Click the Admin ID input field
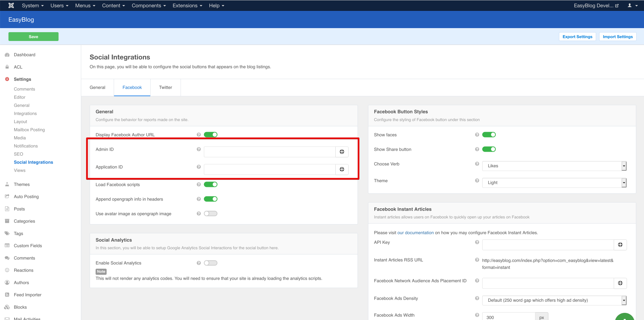Viewport: 644px width, 320px height. click(269, 152)
